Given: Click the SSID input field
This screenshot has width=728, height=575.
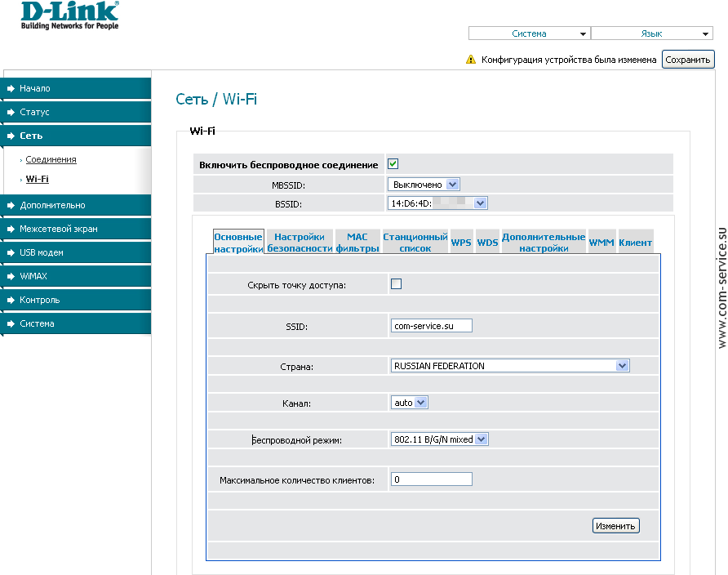Looking at the screenshot, I should pos(431,326).
